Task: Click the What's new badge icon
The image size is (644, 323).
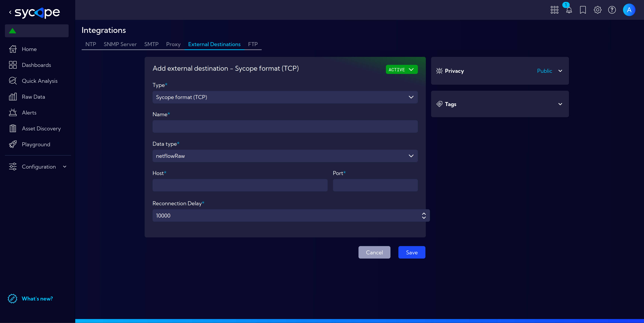Action: (x=12, y=298)
